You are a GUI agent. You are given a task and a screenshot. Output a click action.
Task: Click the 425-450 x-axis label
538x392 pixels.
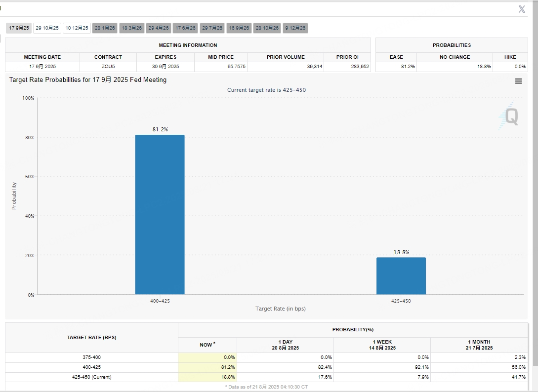[401, 301]
